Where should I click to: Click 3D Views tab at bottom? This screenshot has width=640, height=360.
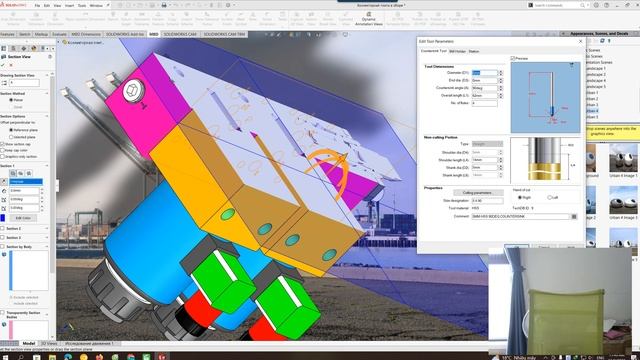click(x=49, y=344)
